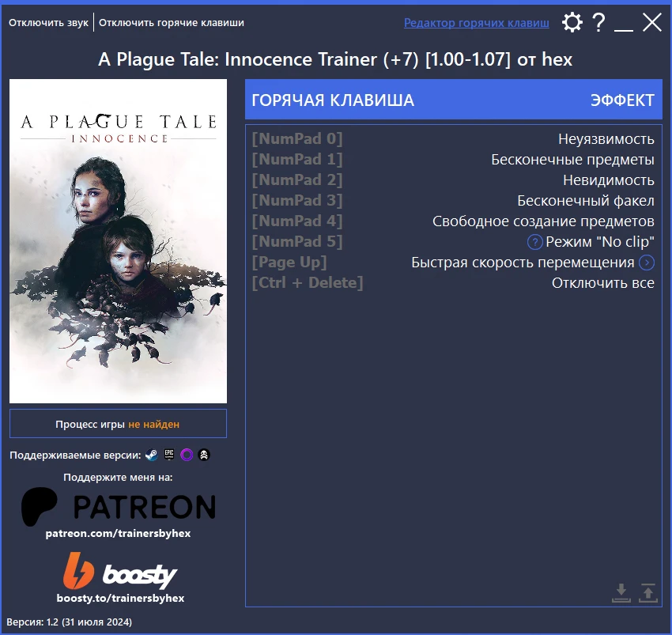Open the hotkey editor link
The image size is (672, 635).
click(477, 22)
